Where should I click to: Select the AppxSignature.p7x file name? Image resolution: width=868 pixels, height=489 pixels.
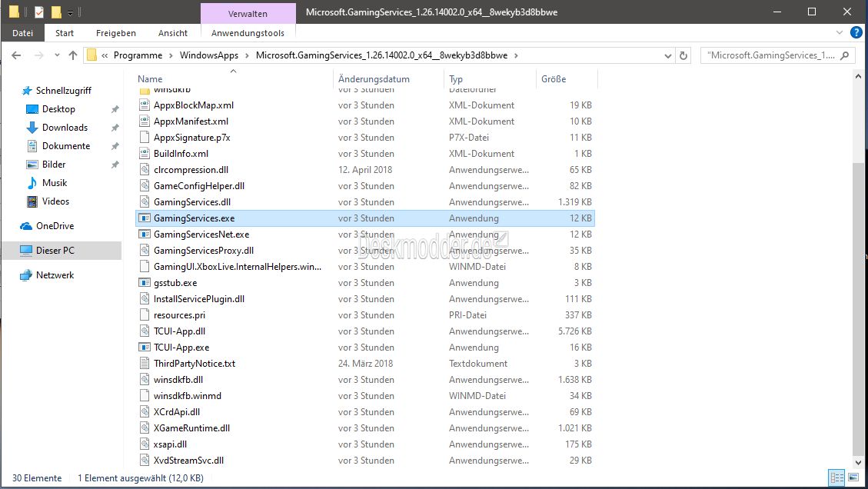192,138
